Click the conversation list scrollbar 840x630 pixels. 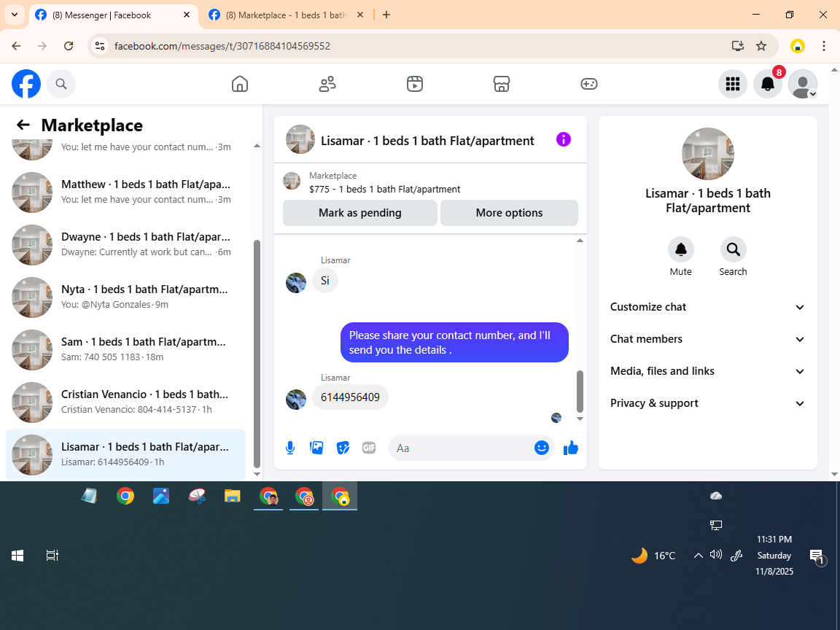[257, 354]
